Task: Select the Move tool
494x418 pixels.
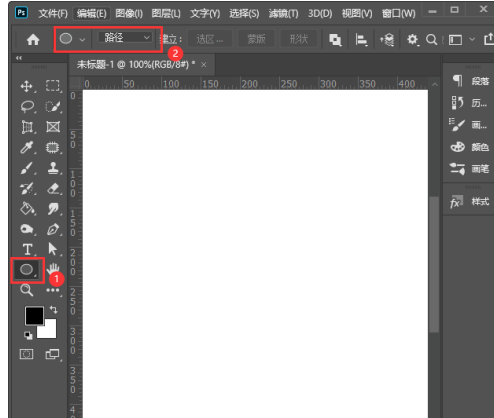Action: pyautogui.click(x=27, y=86)
